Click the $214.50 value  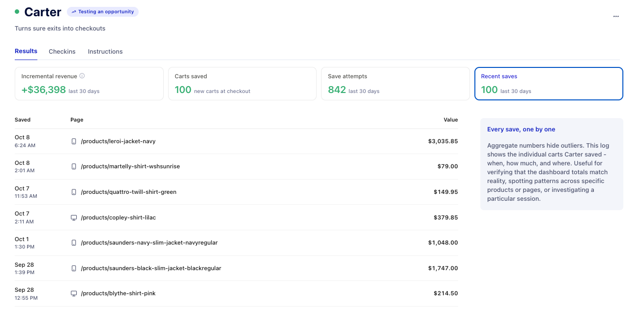(446, 293)
